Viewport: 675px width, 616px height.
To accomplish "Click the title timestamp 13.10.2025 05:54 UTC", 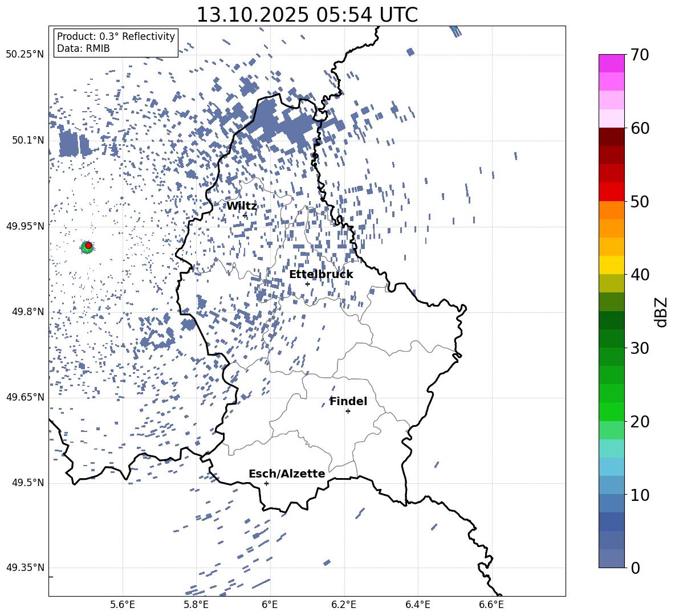I will click(307, 15).
